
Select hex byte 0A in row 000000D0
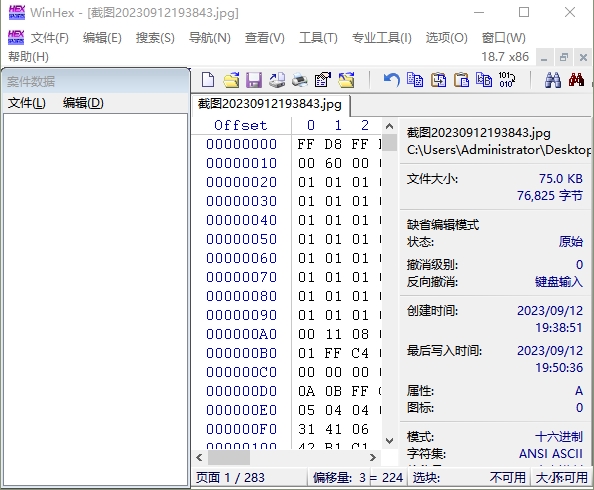click(306, 391)
